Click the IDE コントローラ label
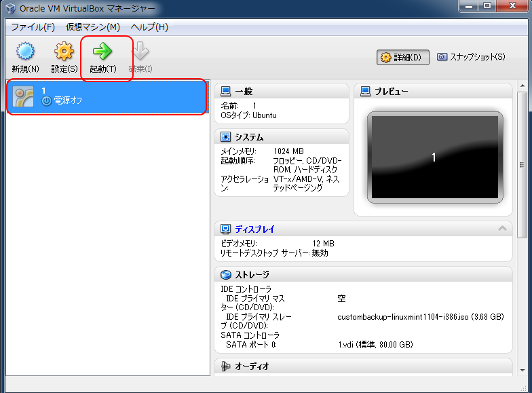 [x=246, y=289]
